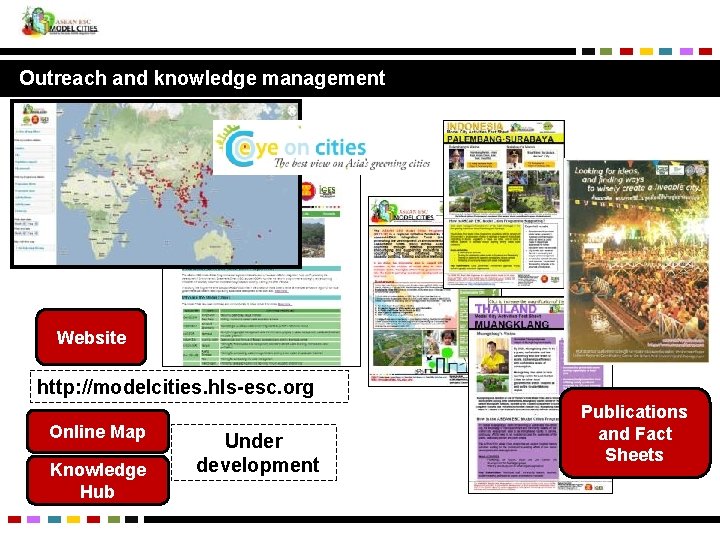Open the ASEAN ESC Model Cities brochure thumbnail
This screenshot has height=540, width=720.
pos(406,292)
